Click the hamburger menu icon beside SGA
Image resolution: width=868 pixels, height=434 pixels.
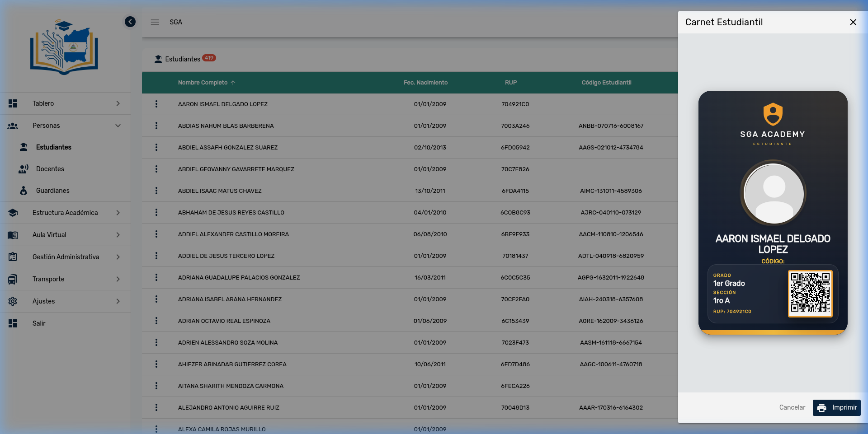[x=155, y=22]
